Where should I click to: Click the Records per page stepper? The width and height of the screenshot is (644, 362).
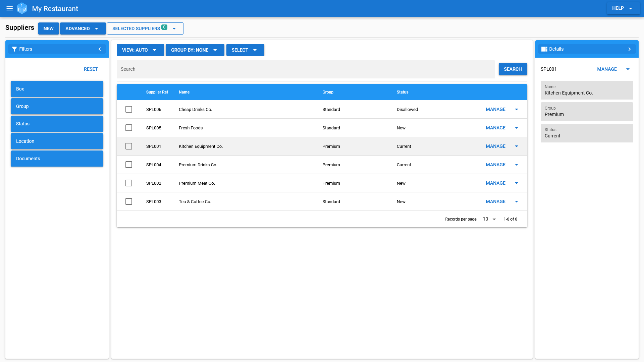[490, 219]
